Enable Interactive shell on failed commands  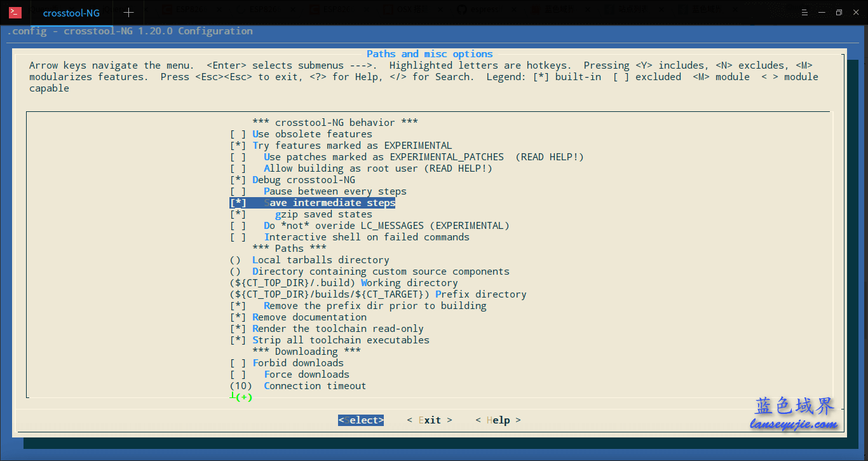[x=349, y=237]
